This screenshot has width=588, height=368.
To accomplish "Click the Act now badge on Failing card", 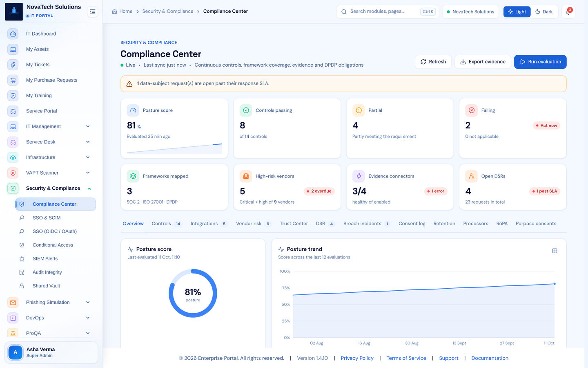I will (x=546, y=126).
